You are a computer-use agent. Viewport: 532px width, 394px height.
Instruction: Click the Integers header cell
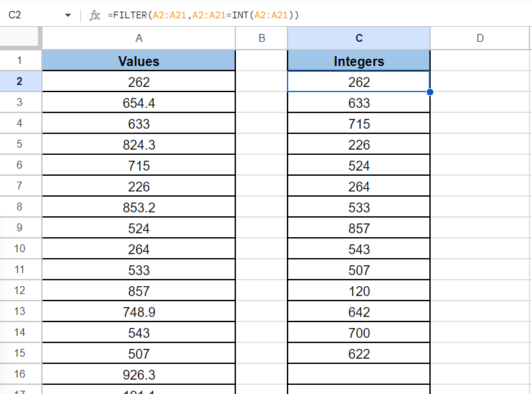359,61
